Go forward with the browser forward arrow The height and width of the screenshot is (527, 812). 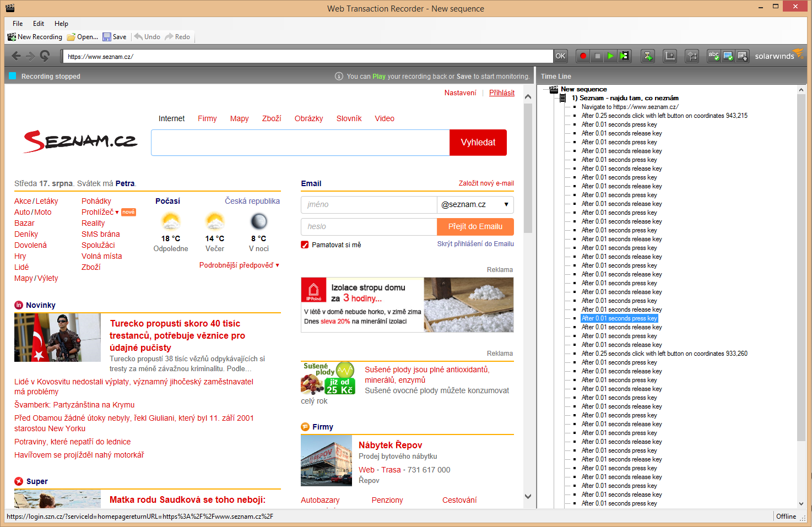[x=30, y=56]
